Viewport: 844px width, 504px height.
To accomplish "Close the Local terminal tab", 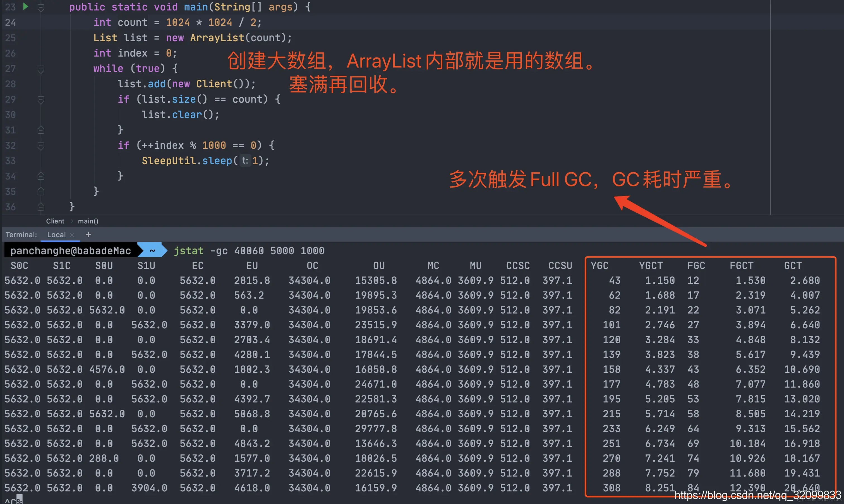I will tap(72, 235).
